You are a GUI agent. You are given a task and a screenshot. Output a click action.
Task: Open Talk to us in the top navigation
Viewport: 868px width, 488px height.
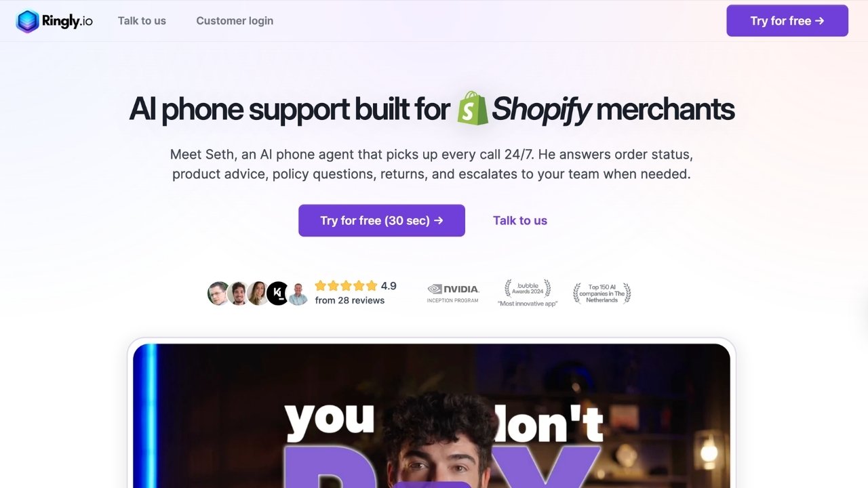(142, 21)
